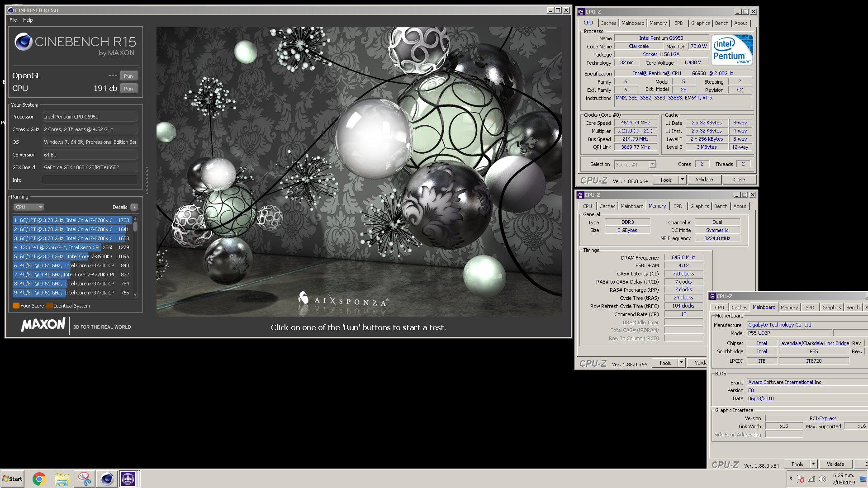Screen dimensions: 868x488
Task: Open CPU tab in the Memory CPU-Z window
Action: 587,206
